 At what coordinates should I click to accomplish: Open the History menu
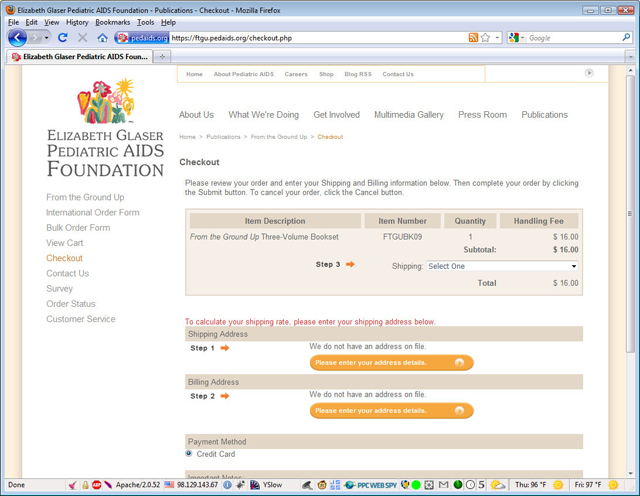tap(77, 22)
